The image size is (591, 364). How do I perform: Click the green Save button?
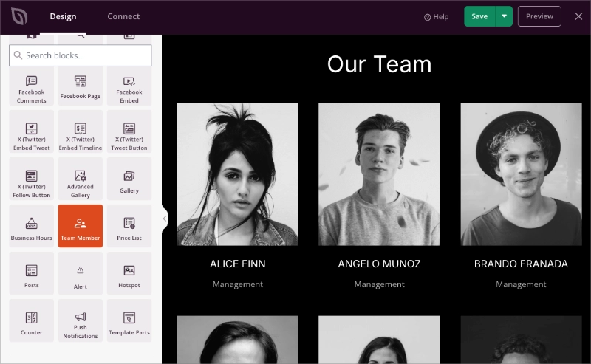coord(479,16)
